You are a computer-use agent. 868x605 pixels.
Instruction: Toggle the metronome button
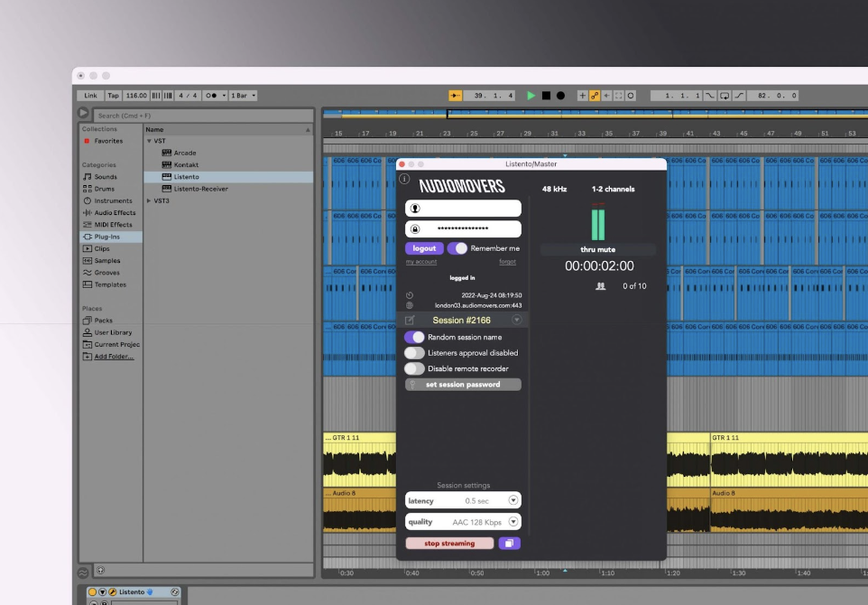(213, 96)
